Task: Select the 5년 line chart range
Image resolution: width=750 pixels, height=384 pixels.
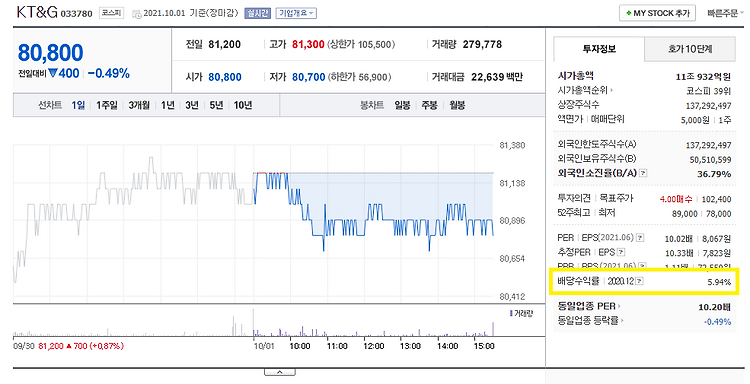Action: click(216, 105)
